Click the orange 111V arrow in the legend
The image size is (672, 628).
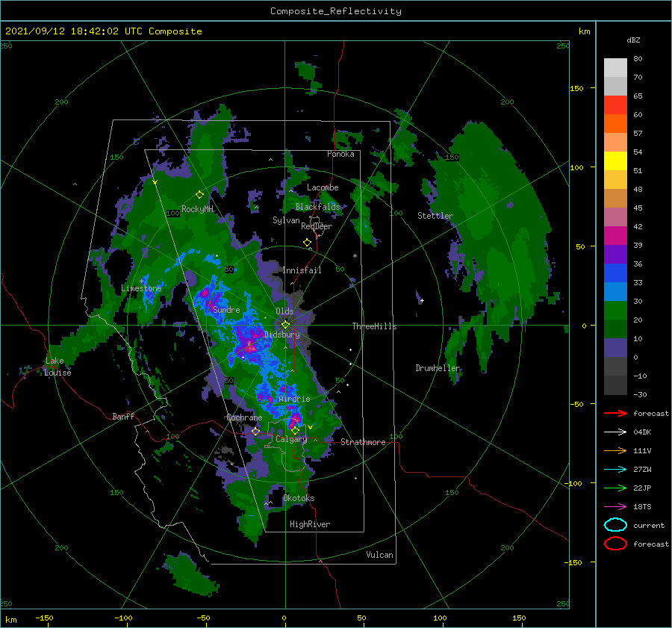pos(615,450)
